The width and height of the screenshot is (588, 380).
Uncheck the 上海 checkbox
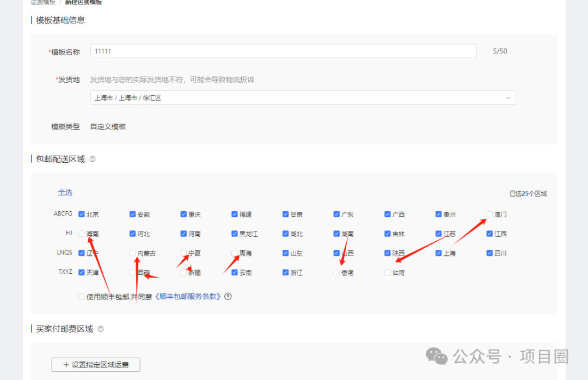click(x=438, y=253)
